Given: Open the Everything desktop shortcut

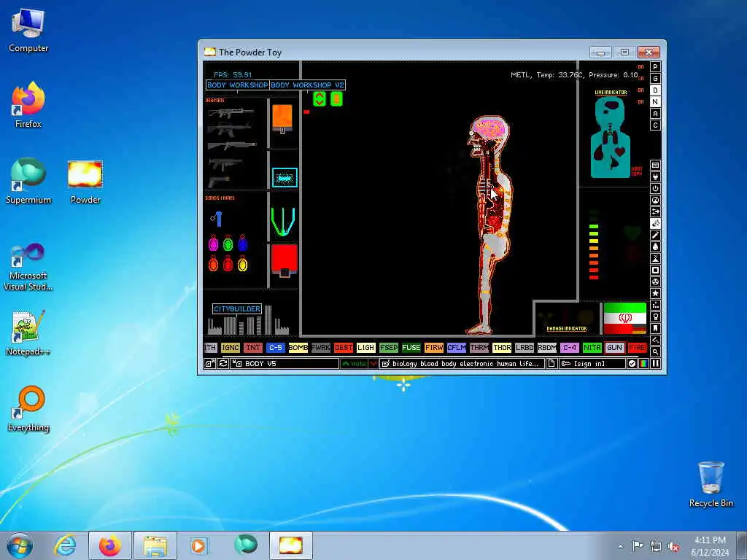Looking at the screenshot, I should (28, 408).
